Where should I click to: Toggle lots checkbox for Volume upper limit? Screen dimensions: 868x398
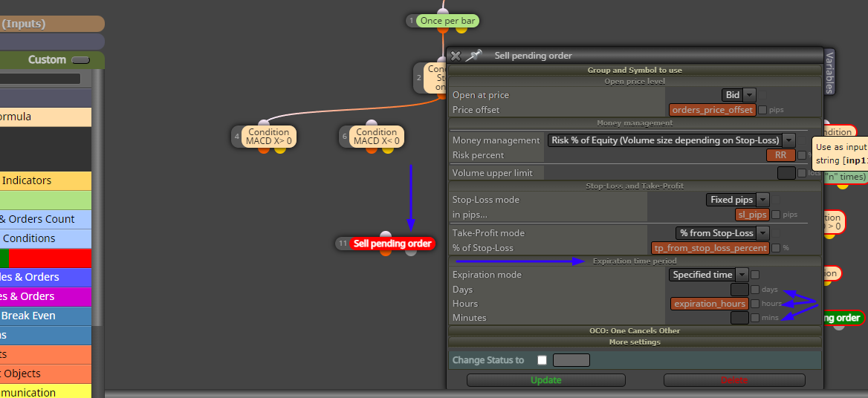[802, 173]
